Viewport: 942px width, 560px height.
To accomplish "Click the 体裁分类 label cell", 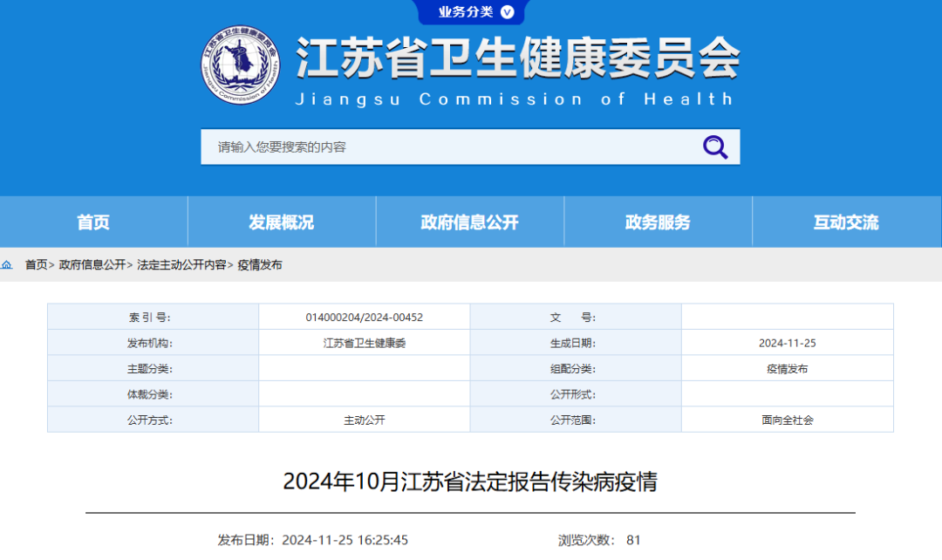I will point(154,394).
